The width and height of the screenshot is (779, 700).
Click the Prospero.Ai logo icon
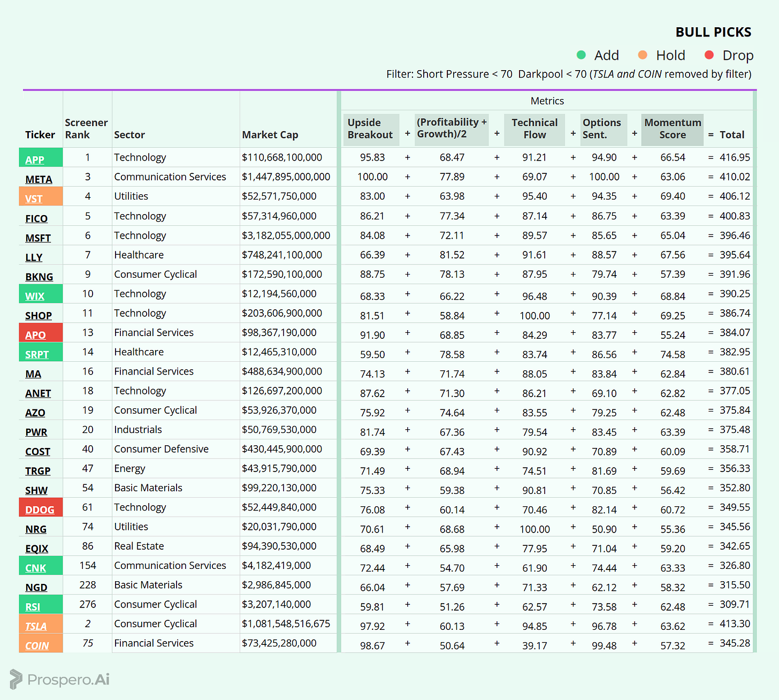16,679
